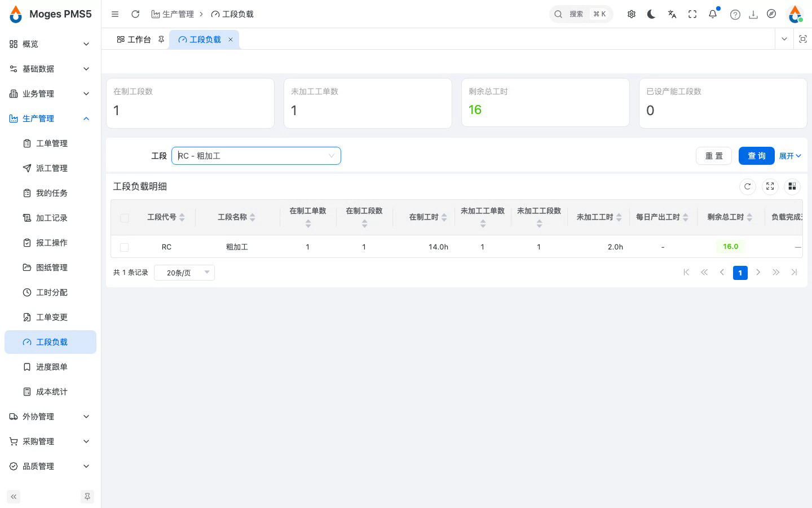
Task: Close the 工段负载 tab
Action: click(231, 40)
